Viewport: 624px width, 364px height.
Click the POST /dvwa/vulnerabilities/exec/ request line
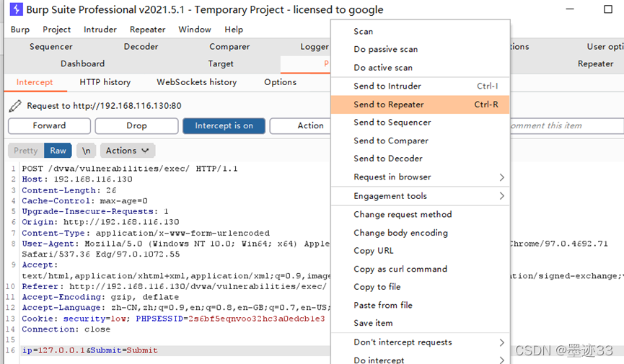coord(130,169)
